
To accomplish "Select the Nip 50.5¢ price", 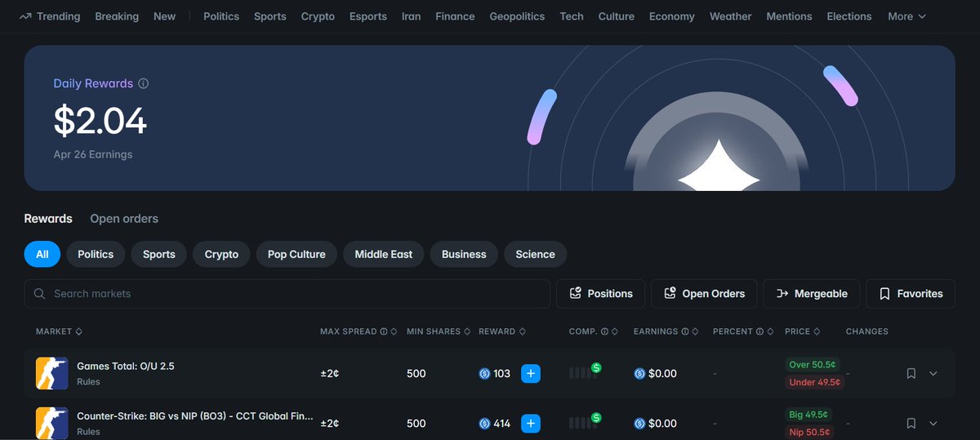I will 809,432.
